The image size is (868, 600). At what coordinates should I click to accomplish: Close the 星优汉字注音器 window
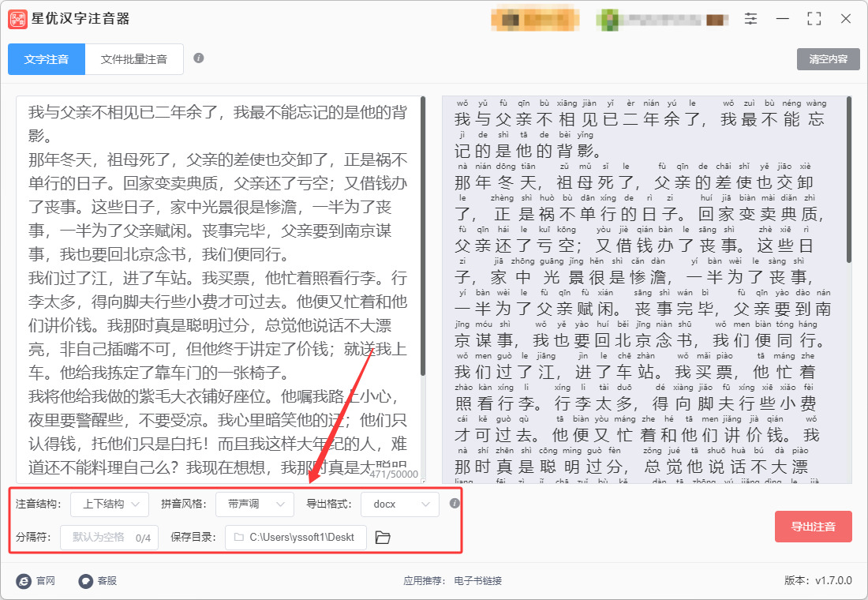(x=846, y=19)
